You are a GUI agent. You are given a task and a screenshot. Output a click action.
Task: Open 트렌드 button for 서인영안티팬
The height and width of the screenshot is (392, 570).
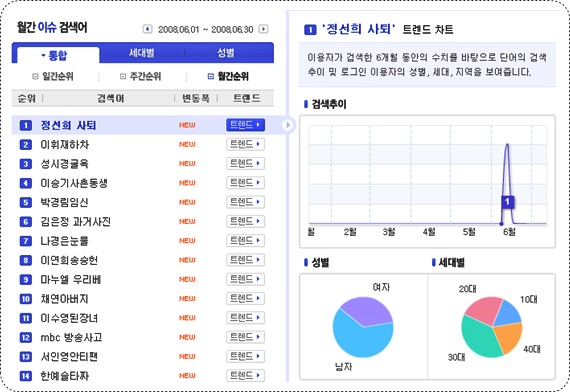point(245,356)
